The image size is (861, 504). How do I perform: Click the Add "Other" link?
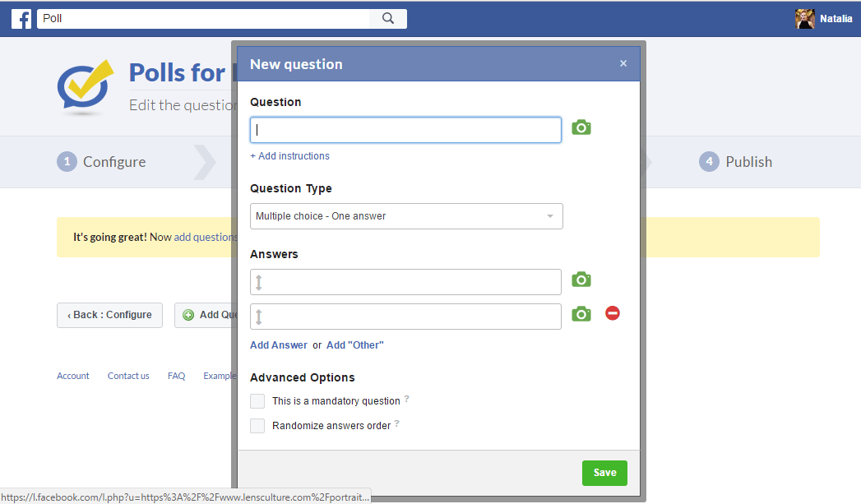coord(354,345)
